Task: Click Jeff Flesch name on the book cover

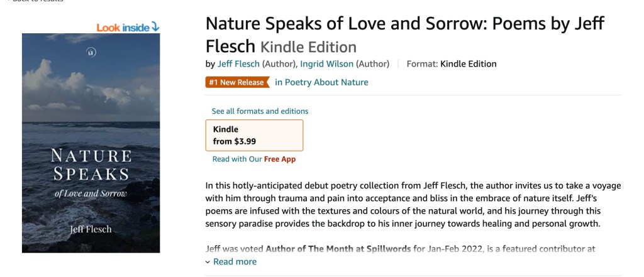Action: pos(91,229)
